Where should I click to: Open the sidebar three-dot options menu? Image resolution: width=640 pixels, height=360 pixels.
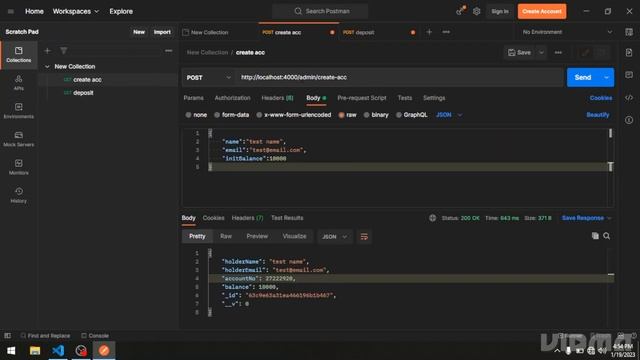coord(169,51)
